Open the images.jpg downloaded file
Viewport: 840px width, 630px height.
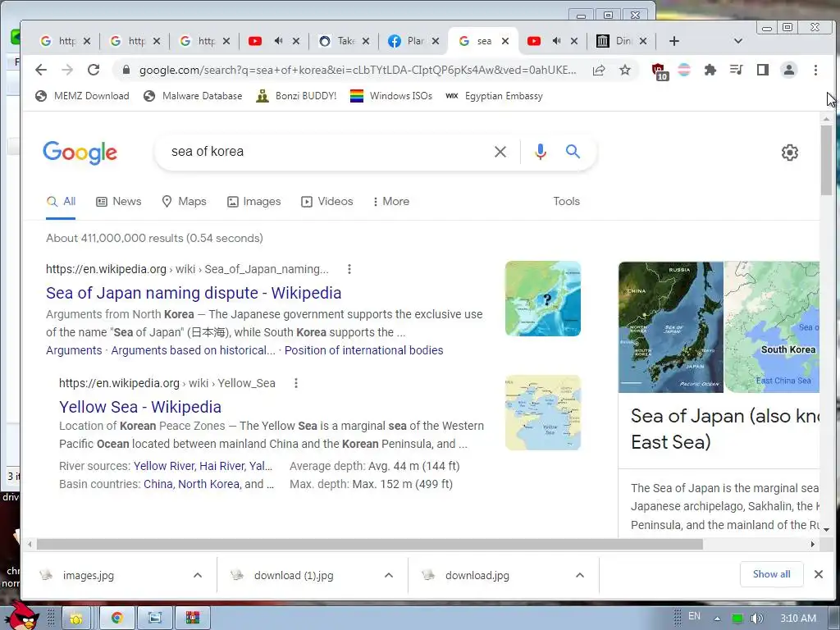click(89, 575)
